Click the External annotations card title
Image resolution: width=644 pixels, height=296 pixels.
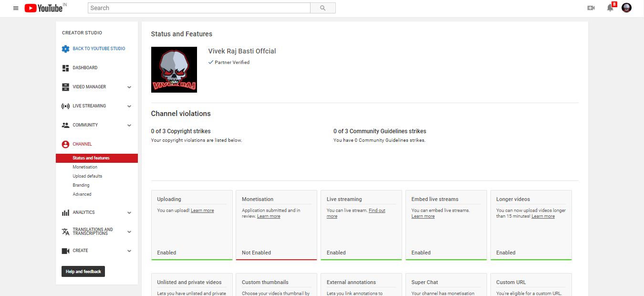coord(351,282)
